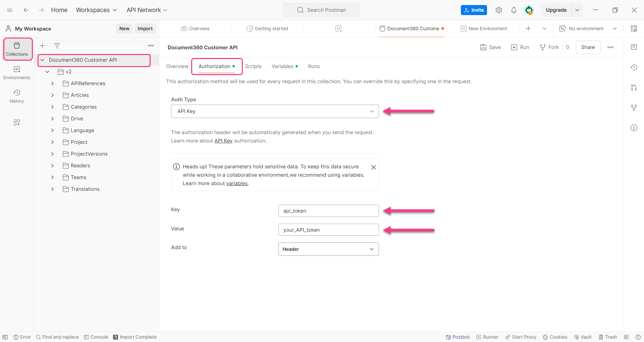Open the API Network dropdown menu
644x342 pixels.
click(147, 10)
